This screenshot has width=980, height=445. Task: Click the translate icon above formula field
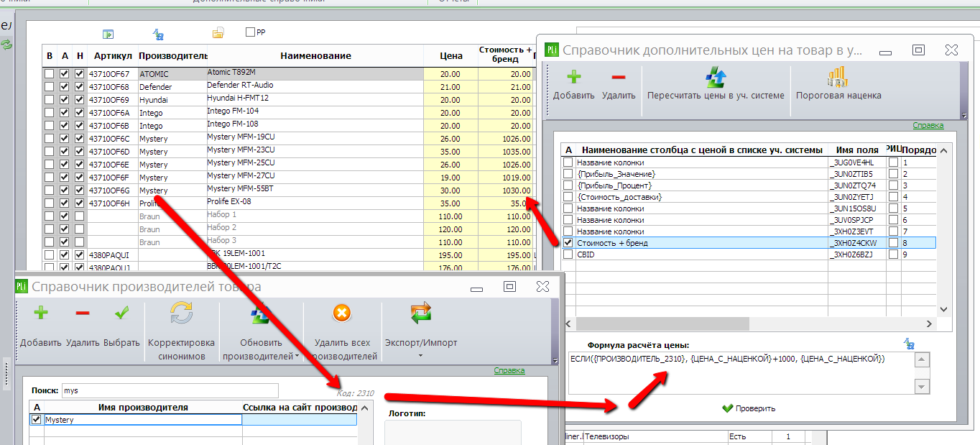(x=909, y=344)
